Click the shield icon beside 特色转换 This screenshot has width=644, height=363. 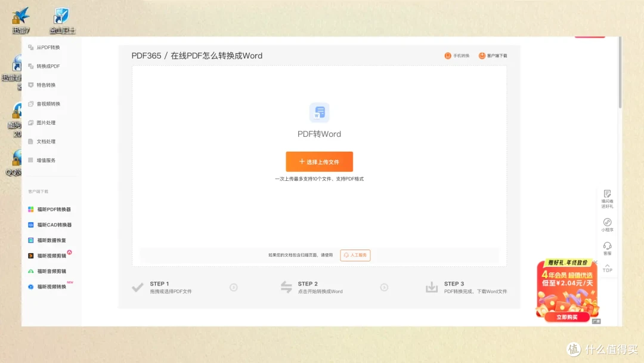point(31,85)
